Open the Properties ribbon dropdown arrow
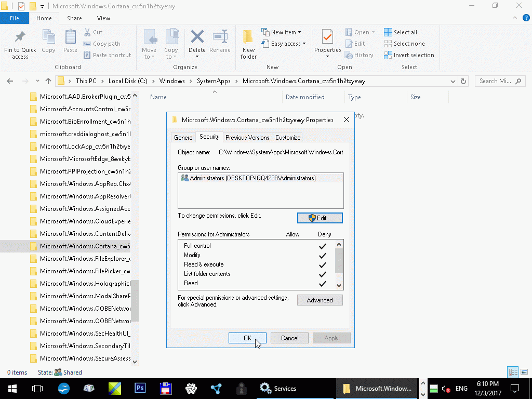The height and width of the screenshot is (399, 532). tap(327, 56)
